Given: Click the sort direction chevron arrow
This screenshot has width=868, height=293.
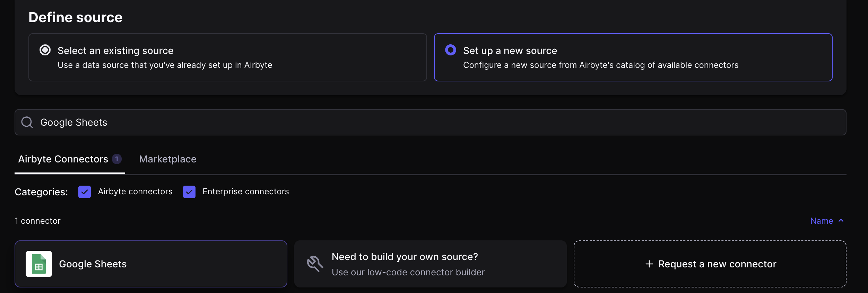Looking at the screenshot, I should [x=841, y=221].
